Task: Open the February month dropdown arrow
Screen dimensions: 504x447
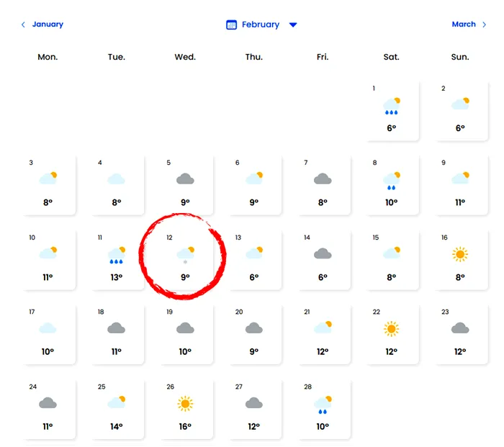Action: pos(293,24)
